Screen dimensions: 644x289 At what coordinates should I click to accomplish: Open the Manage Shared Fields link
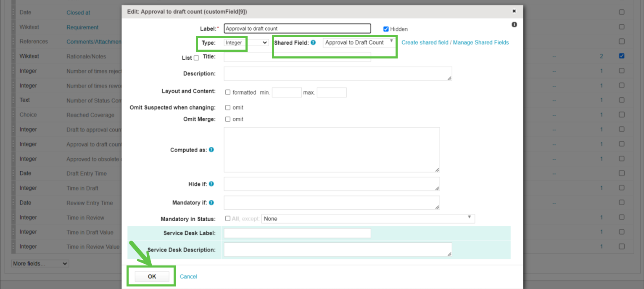(481, 42)
